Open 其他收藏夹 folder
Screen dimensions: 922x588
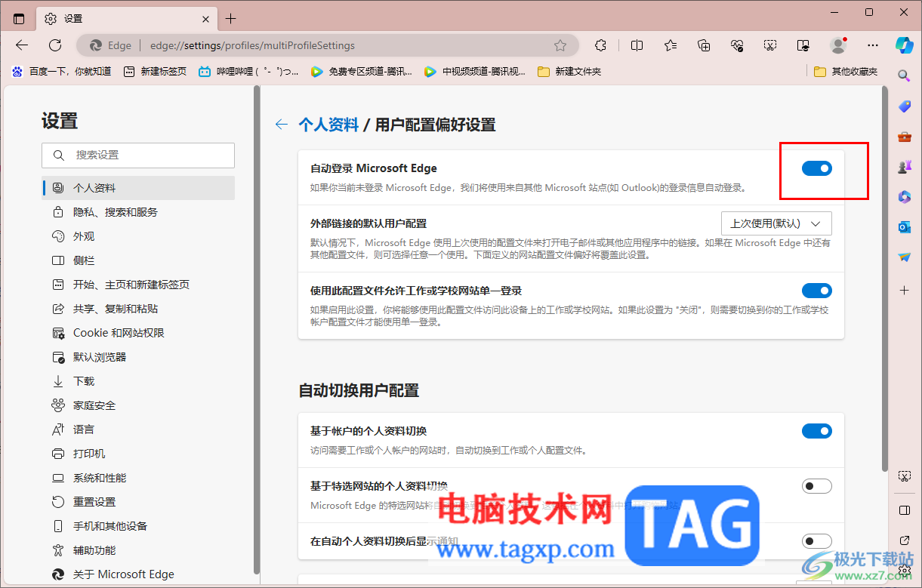point(846,72)
